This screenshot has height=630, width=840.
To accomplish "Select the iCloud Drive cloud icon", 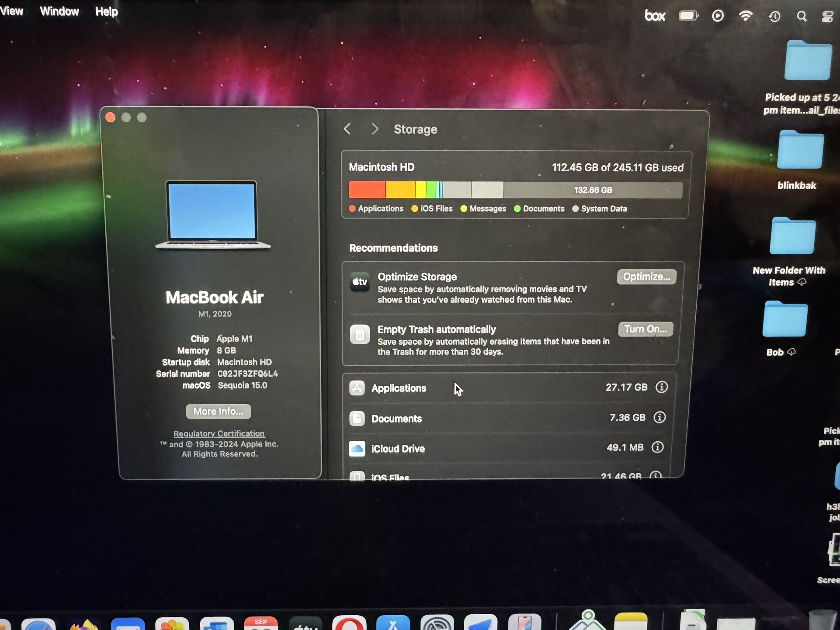I will click(357, 448).
